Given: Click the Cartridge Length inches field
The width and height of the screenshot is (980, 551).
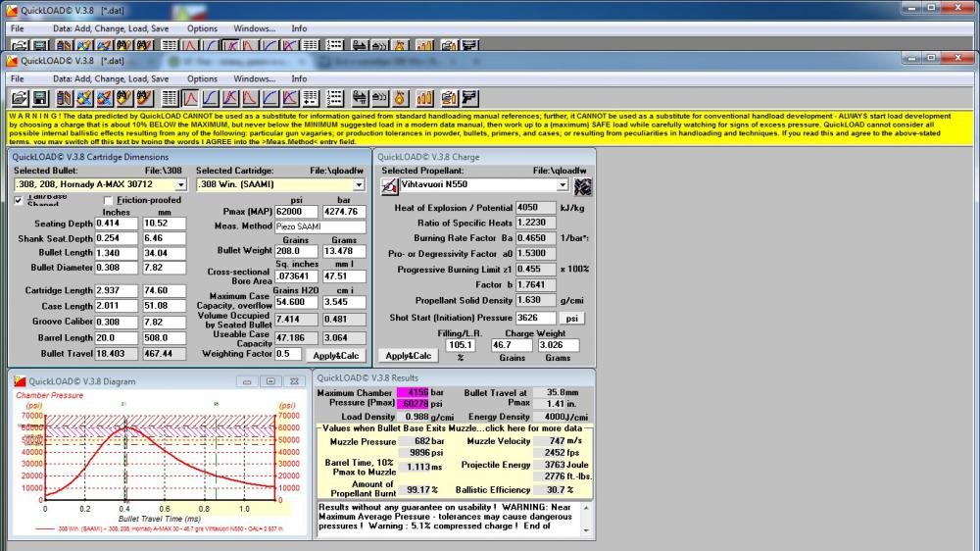Looking at the screenshot, I should [117, 290].
